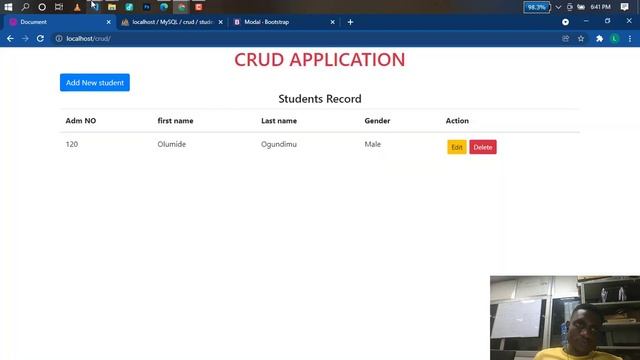The image size is (640, 360).
Task: Open Chrome tab search dropdown circle
Action: coord(565,22)
